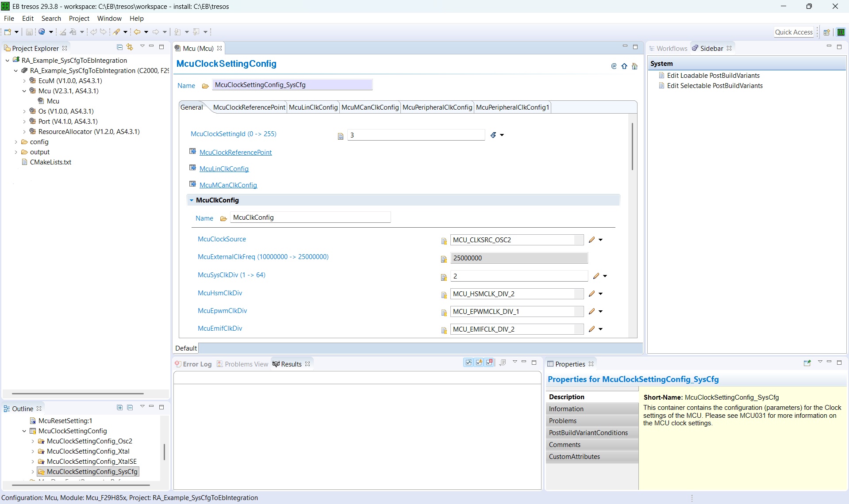Click the Default tab at editor bottom
849x504 pixels.
(186, 348)
